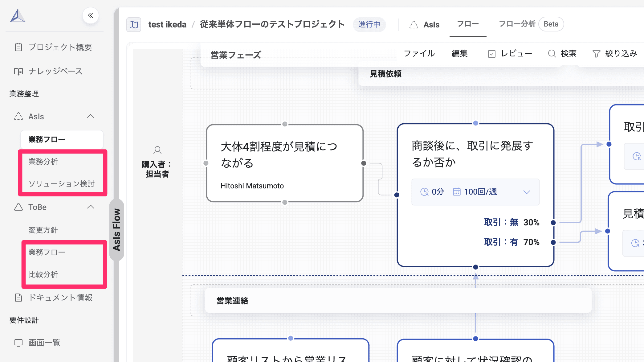Click the AsIs triangle icon in sidebar
This screenshot has width=644, height=362.
pos(19,117)
